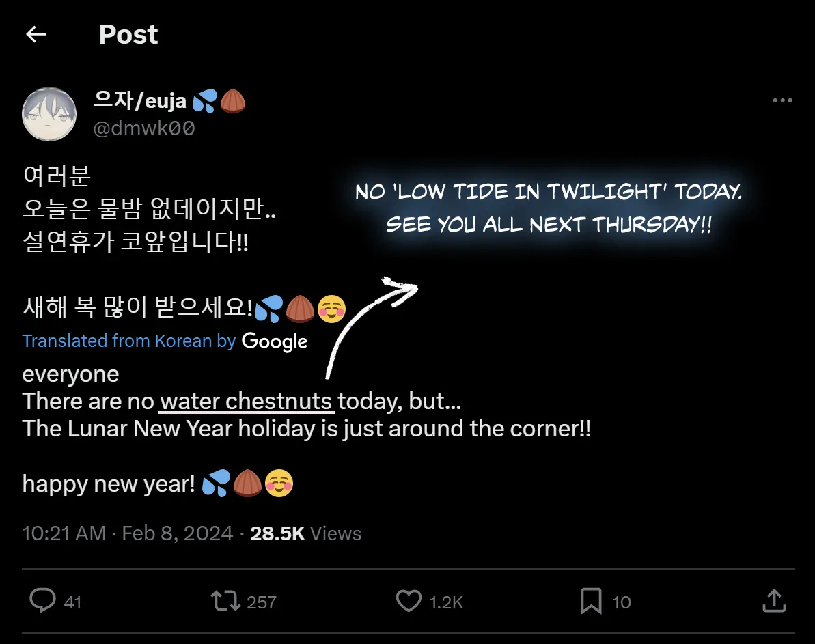Click the 10 bookmarks count

point(622,602)
